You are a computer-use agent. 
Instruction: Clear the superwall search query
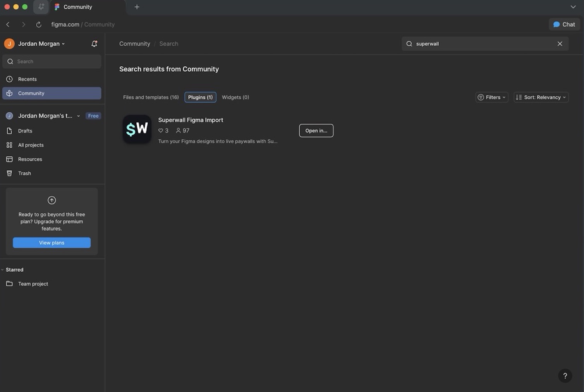(x=560, y=43)
